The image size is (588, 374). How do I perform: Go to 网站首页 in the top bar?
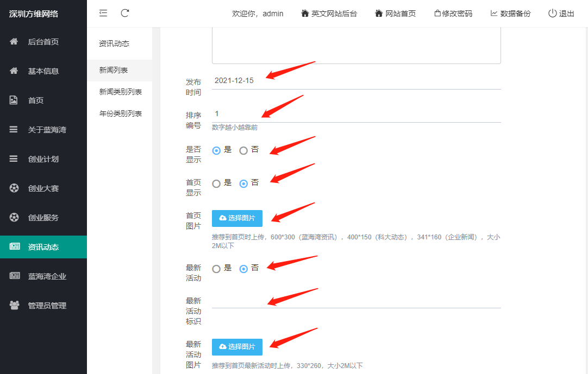[x=395, y=14]
